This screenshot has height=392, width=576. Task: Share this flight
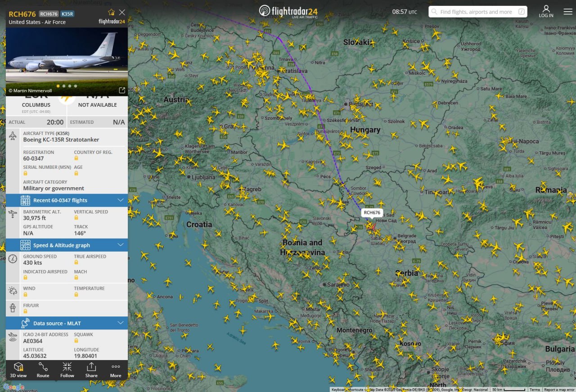click(x=91, y=370)
